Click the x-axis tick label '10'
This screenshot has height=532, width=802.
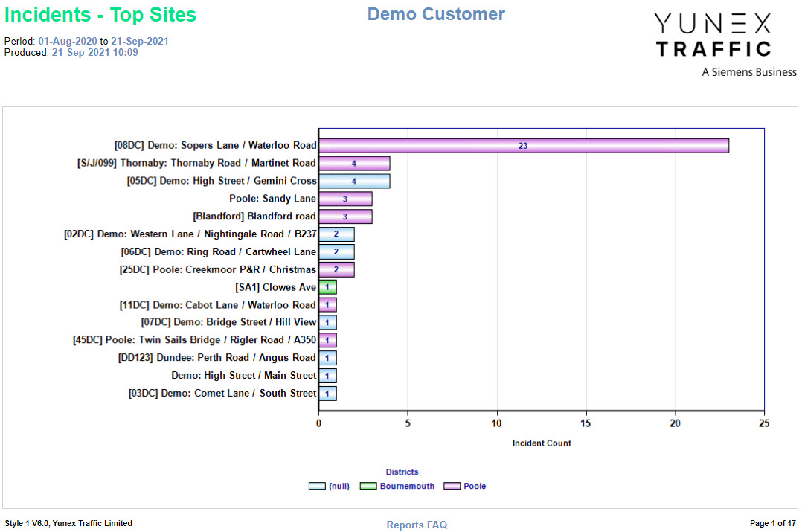tap(497, 423)
